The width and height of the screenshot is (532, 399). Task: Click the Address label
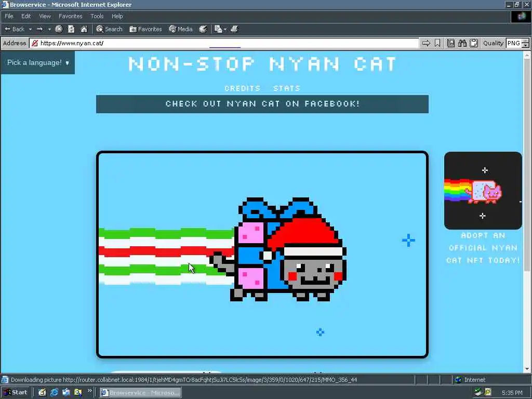point(15,43)
